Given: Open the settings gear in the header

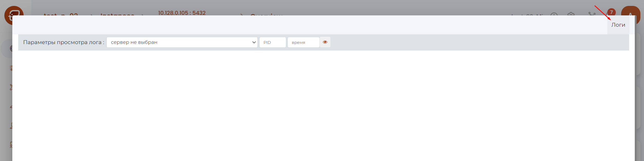Looking at the screenshot, I should 571,14.
